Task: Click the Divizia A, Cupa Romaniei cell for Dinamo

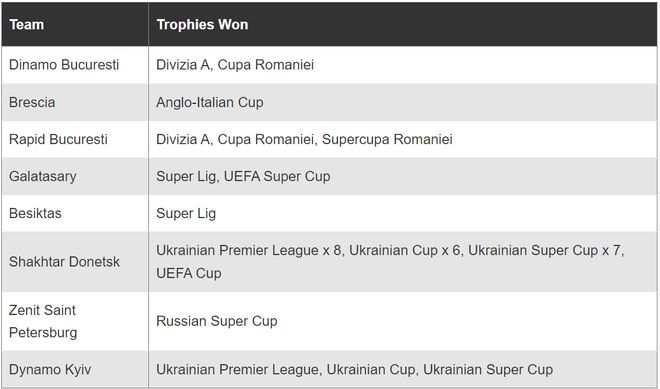Action: tap(403, 65)
